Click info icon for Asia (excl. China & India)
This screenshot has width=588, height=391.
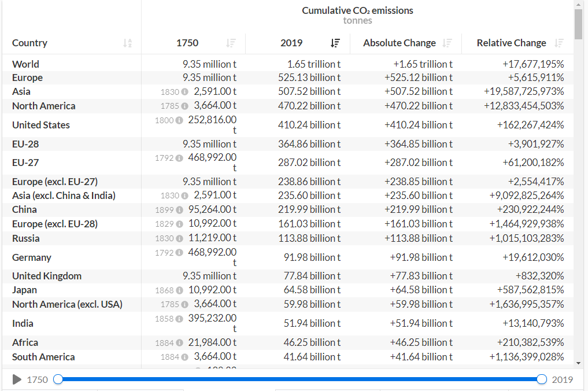tap(184, 196)
